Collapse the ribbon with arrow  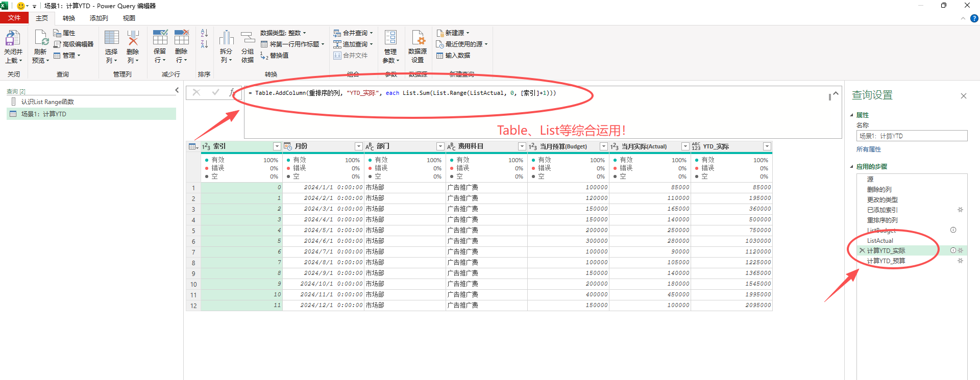pos(963,18)
